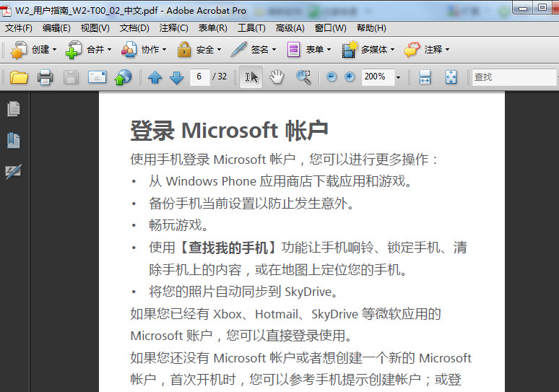
Task: Open the Pages thumbnails panel icon
Action: click(x=14, y=109)
